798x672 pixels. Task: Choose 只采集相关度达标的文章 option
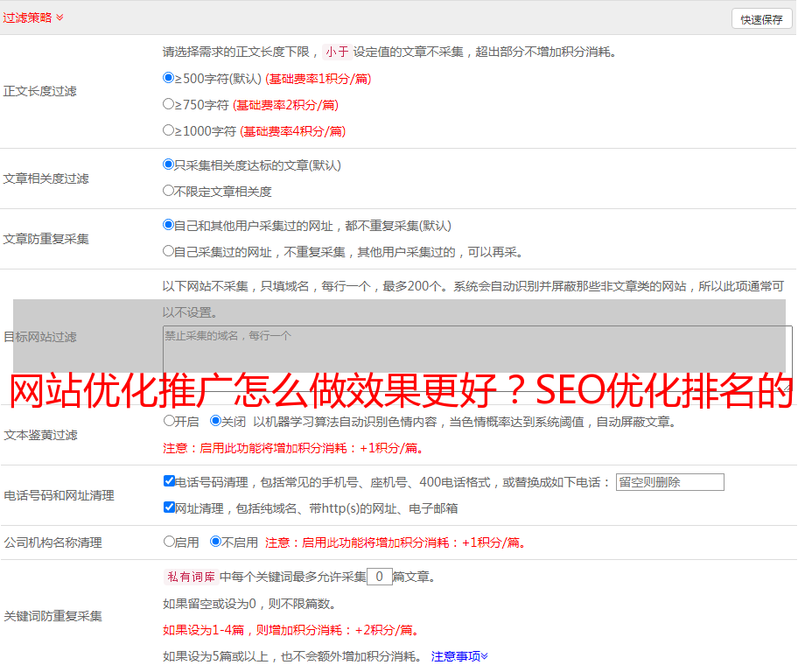(x=169, y=164)
